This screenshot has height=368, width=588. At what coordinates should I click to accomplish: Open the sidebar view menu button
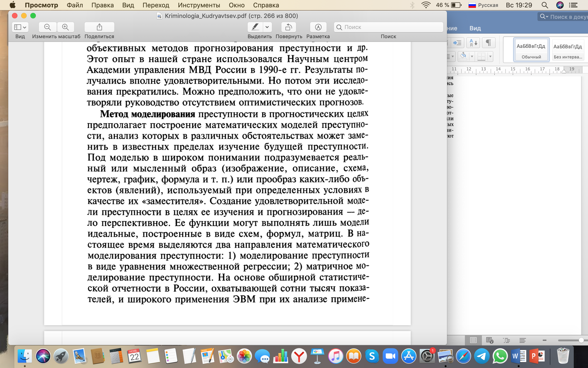tap(20, 27)
